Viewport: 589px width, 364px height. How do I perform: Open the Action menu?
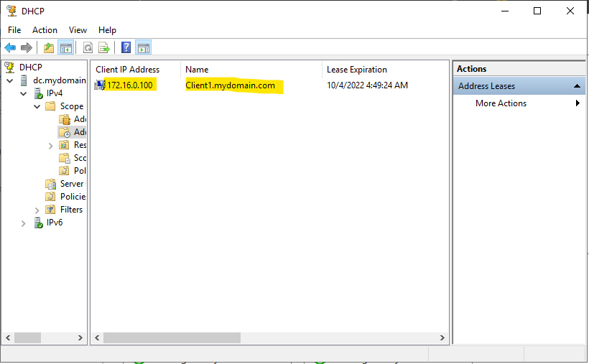tap(45, 30)
